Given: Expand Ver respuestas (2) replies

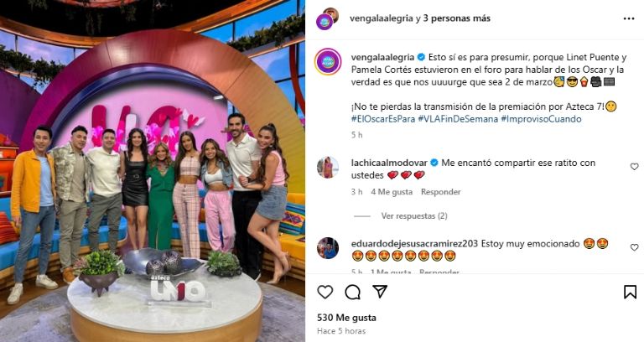Looking at the screenshot, I should click(x=414, y=216).
